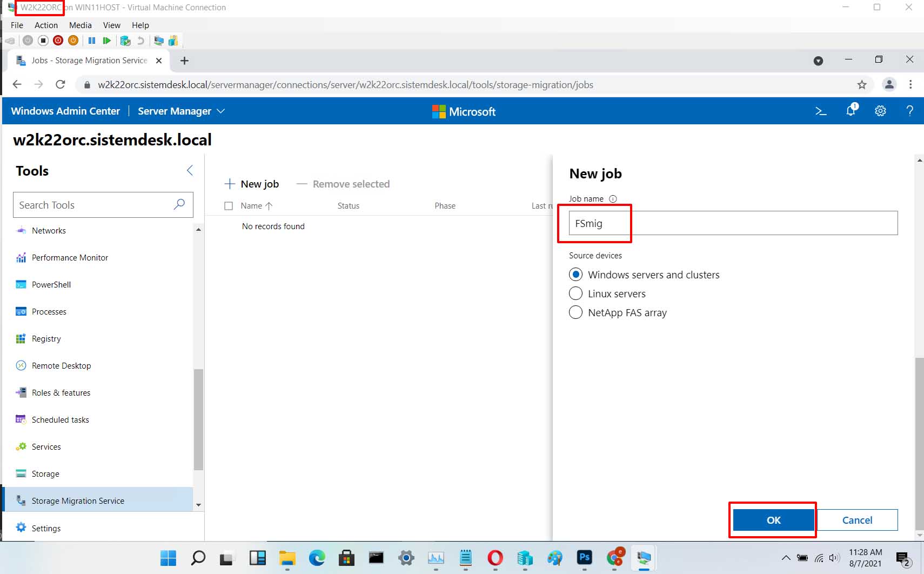Viewport: 924px width, 574px height.
Task: Click the Job name text field
Action: (733, 223)
